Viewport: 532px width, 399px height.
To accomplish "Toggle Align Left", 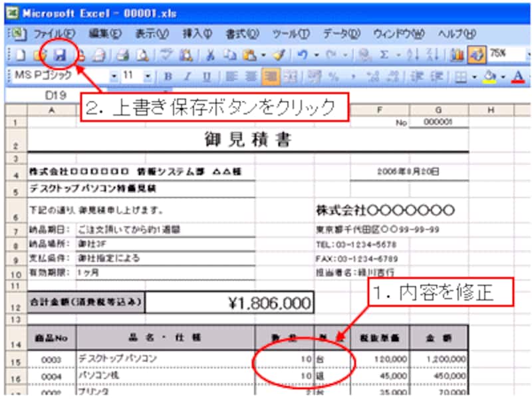I will click(231, 77).
